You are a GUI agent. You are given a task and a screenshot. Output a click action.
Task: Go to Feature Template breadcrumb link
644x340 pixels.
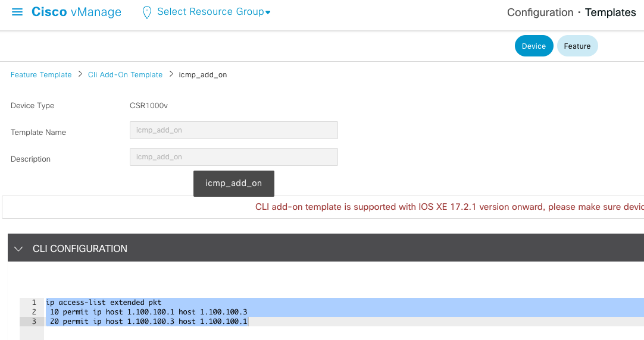click(41, 75)
